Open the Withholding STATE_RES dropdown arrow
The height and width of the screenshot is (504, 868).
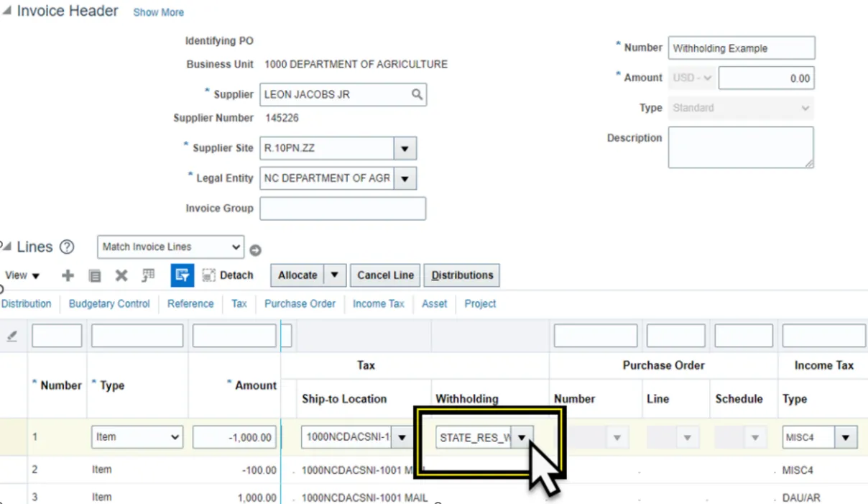(522, 437)
